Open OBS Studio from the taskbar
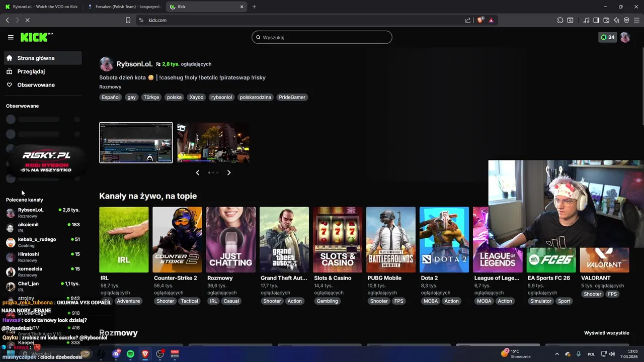 [160, 354]
